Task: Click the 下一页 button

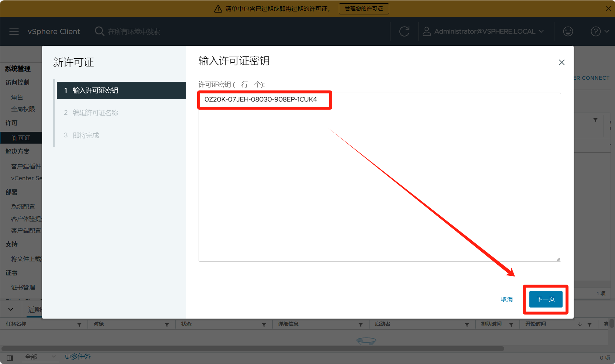Action: [x=546, y=299]
